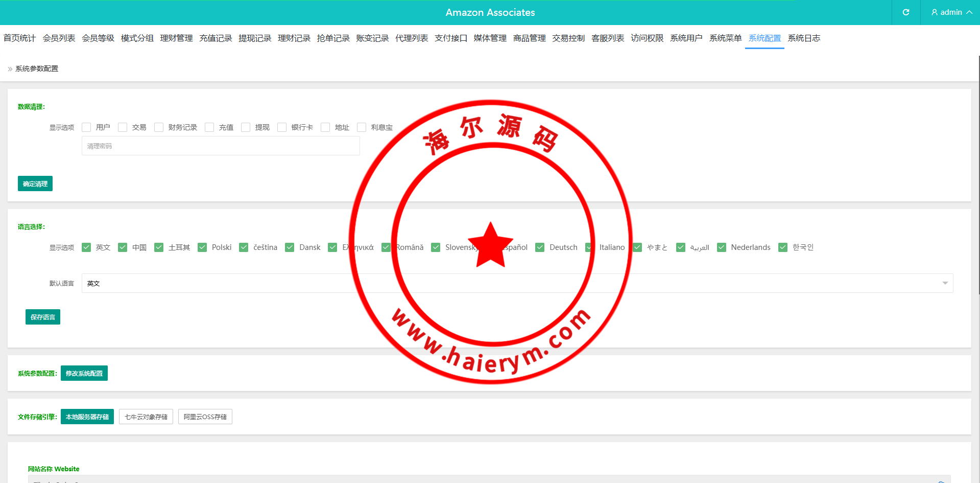
Task: Click the 修改系统配置 button
Action: click(84, 373)
